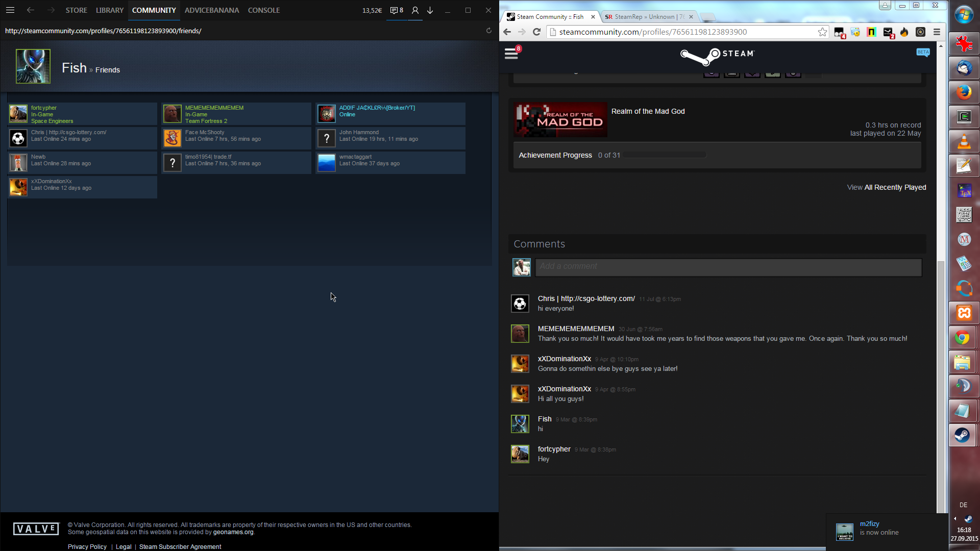
Task: Click the Steam extension icon with badge 2
Action: point(888,32)
